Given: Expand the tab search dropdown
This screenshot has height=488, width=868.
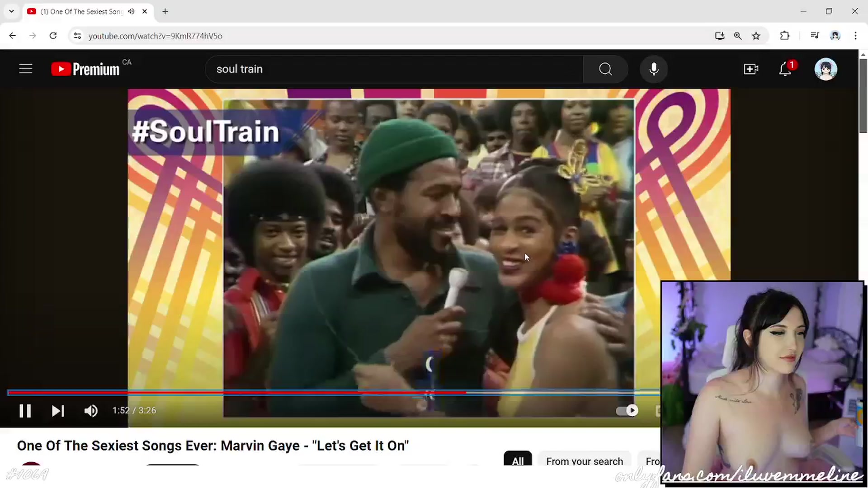Looking at the screenshot, I should 11,11.
